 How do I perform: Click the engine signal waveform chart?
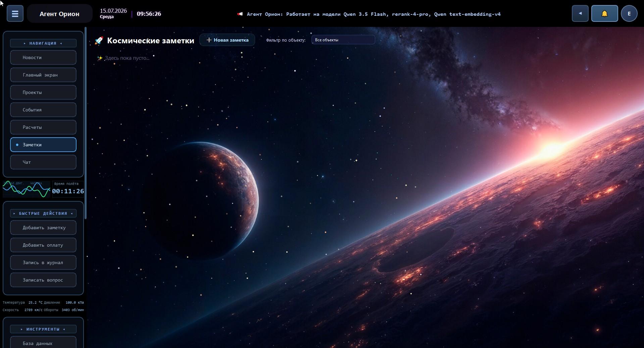(27, 189)
